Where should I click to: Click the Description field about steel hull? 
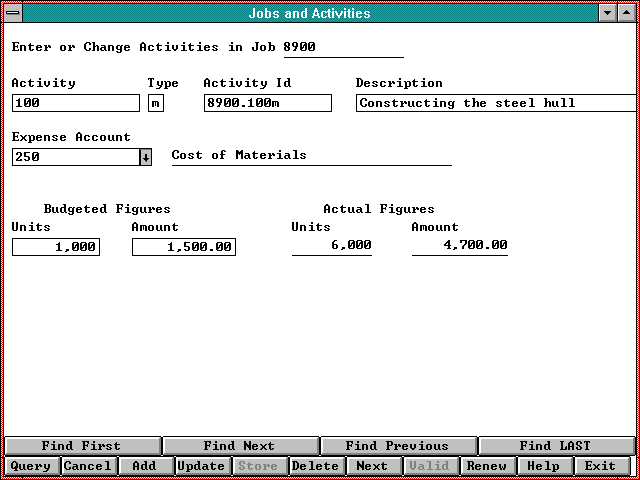[495, 103]
